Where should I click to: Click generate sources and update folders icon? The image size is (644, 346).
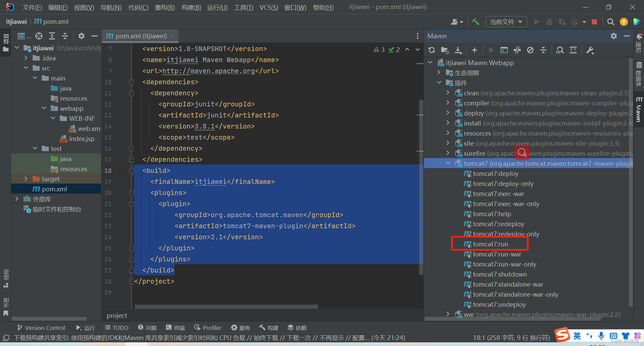click(x=445, y=50)
